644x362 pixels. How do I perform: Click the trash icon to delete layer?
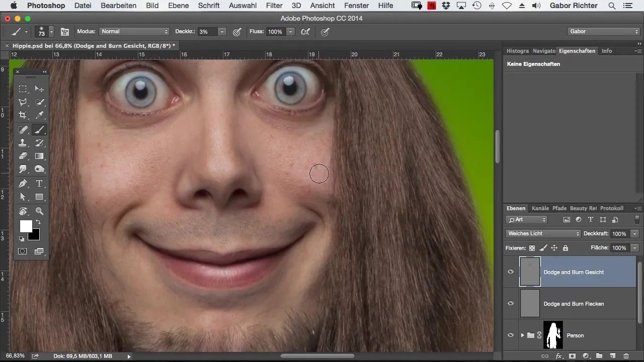(x=626, y=356)
